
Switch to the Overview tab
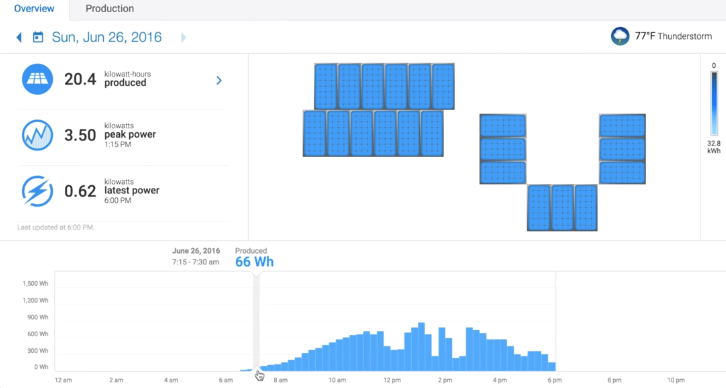click(x=34, y=8)
